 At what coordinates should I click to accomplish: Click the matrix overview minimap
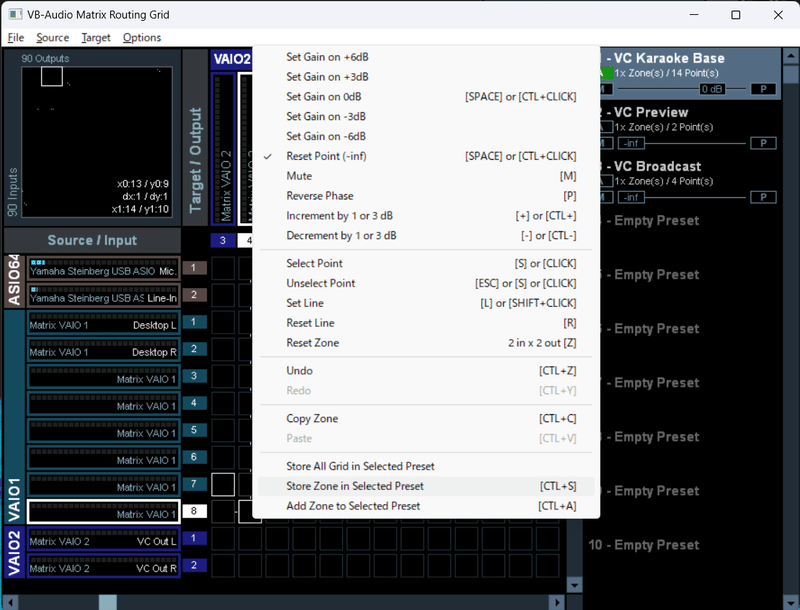coord(97,142)
